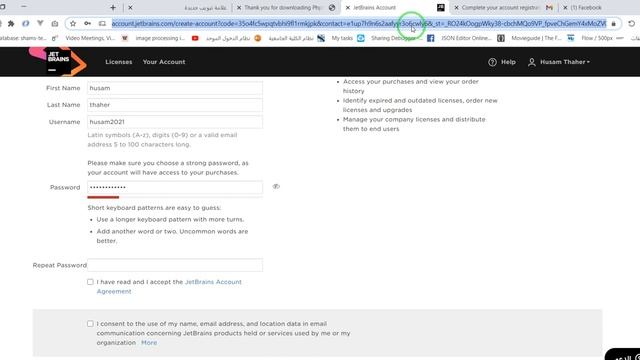Bookmark this page with the star icon
Image resolution: width=640 pixels, height=360 pixels.
point(73,24)
